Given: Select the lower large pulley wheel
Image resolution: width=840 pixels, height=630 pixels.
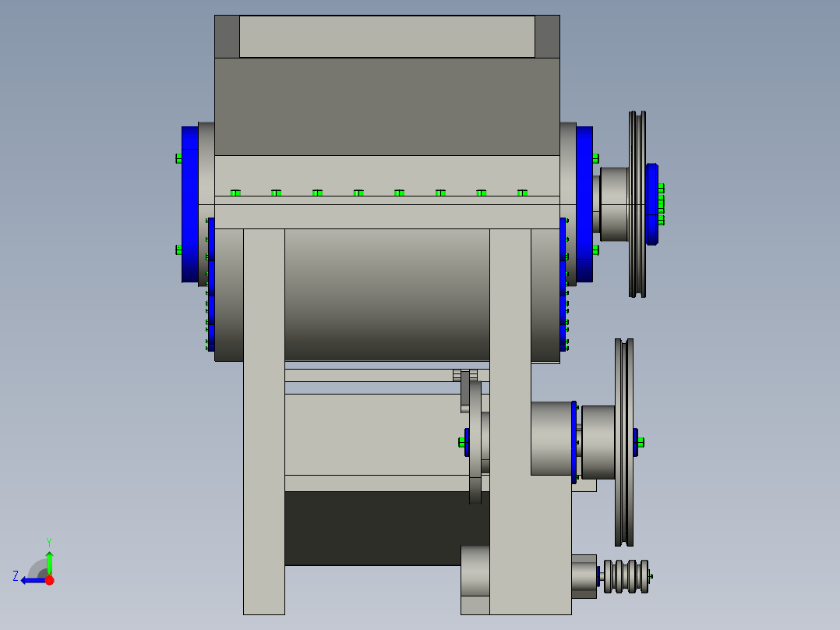Looking at the screenshot, I should pyautogui.click(x=624, y=442).
